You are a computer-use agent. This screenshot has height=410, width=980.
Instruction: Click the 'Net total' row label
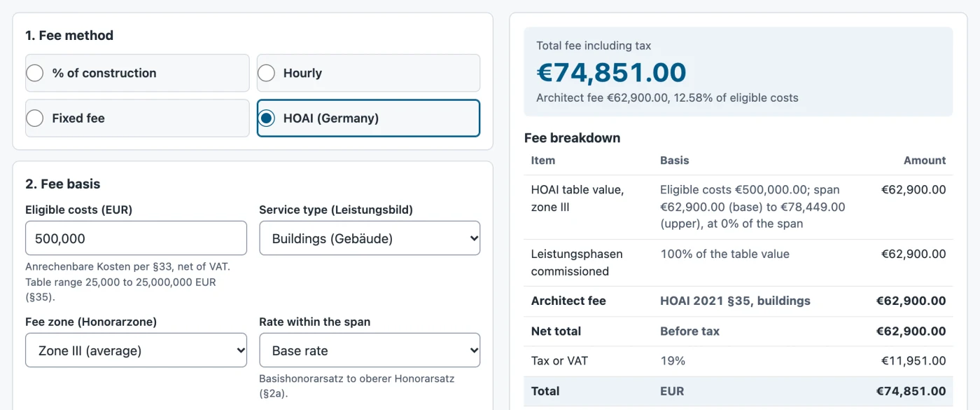(x=556, y=331)
